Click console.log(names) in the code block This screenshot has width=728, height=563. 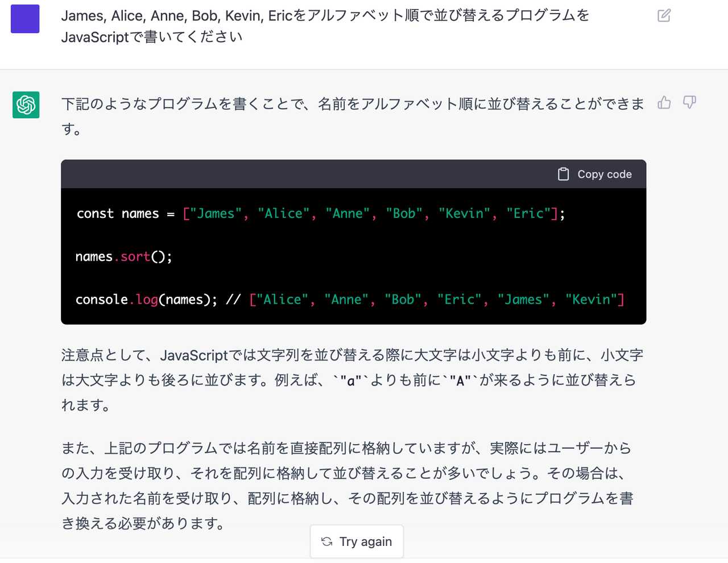[x=146, y=300]
